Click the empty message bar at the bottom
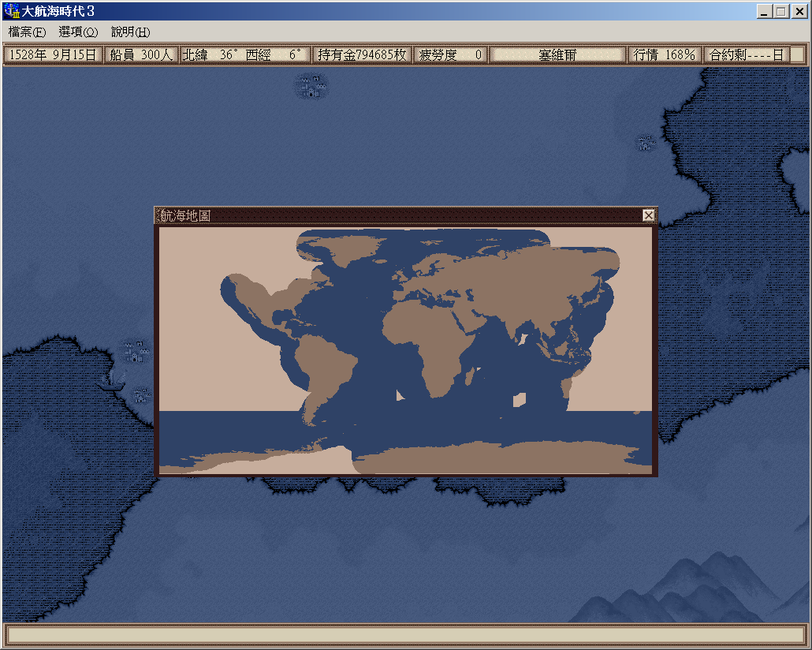 tap(405, 634)
